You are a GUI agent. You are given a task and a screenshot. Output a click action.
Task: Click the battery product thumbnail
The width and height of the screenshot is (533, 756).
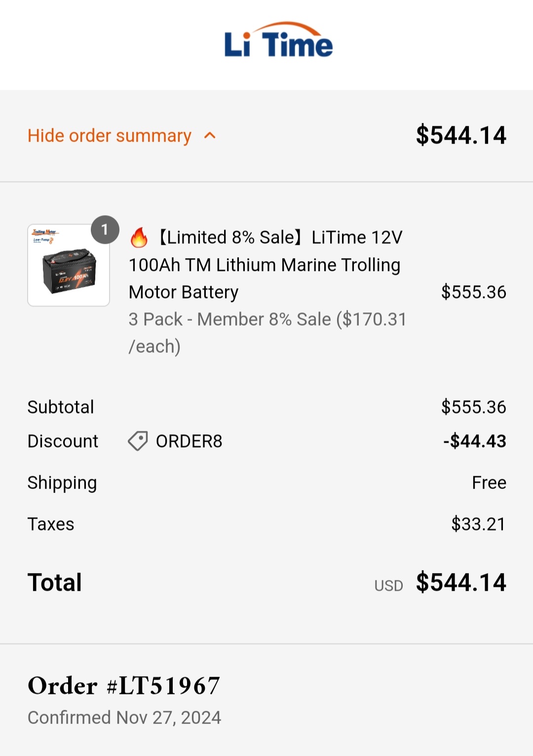(x=69, y=265)
